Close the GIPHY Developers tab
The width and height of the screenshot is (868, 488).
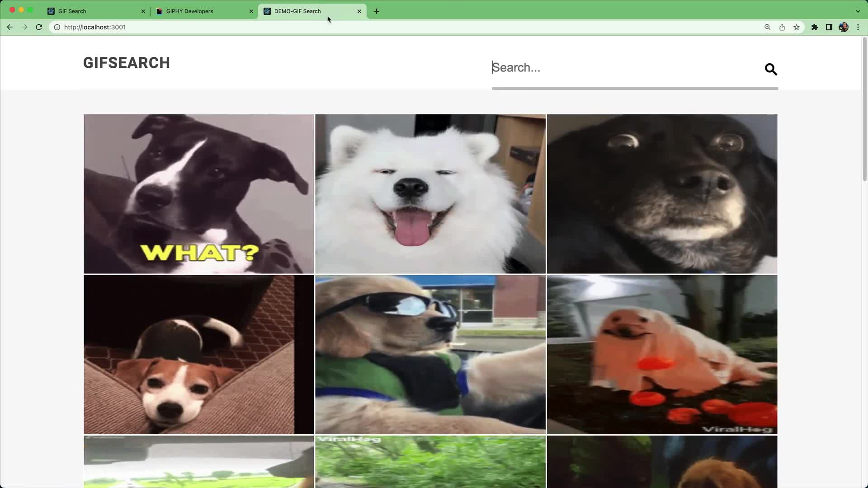point(251,11)
